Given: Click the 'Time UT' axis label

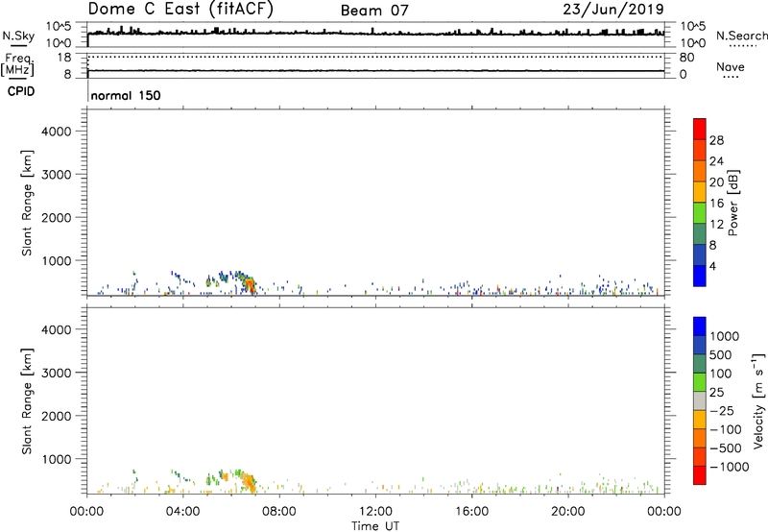Looking at the screenshot, I should [375, 526].
